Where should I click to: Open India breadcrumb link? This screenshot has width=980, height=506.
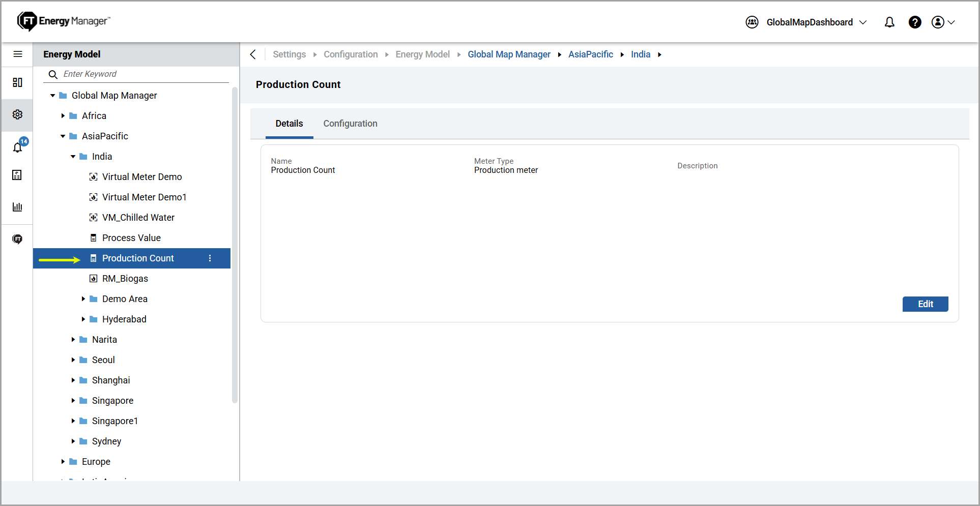tap(641, 54)
